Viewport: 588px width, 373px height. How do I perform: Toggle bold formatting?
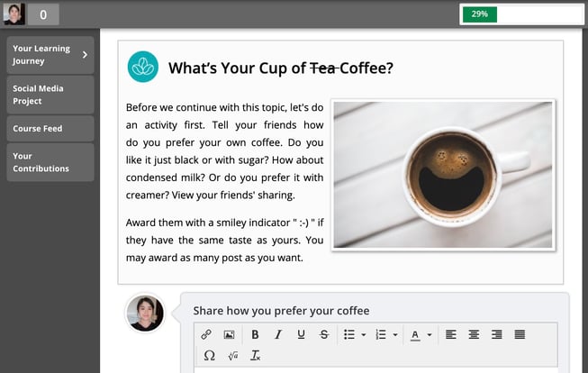pyautogui.click(x=255, y=334)
